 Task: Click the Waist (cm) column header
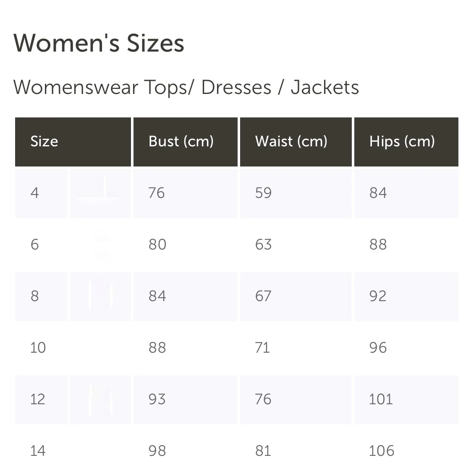[296, 142]
